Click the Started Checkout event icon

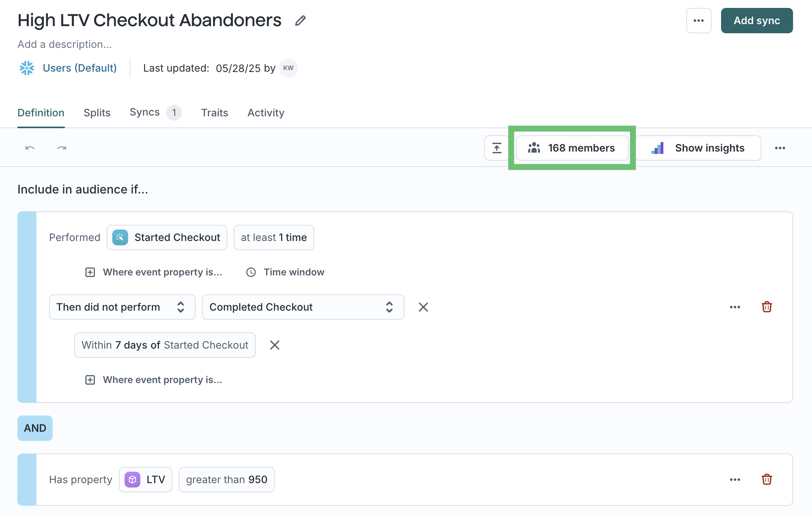coord(120,237)
